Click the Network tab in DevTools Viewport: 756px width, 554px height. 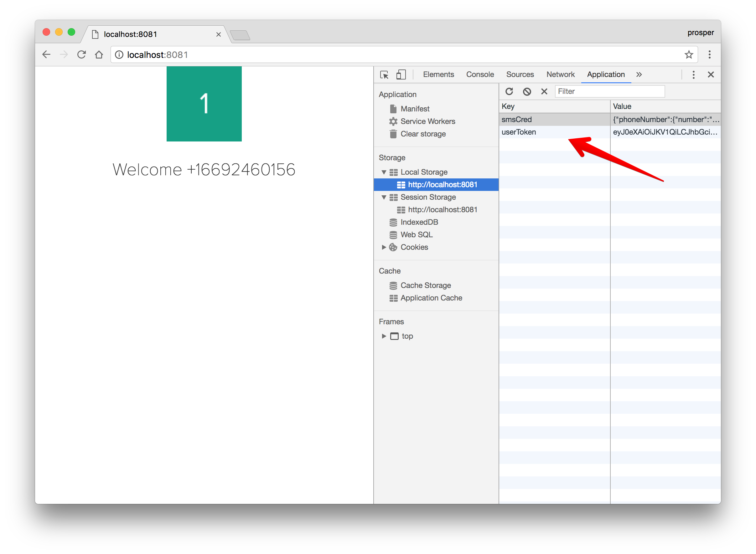coord(560,74)
